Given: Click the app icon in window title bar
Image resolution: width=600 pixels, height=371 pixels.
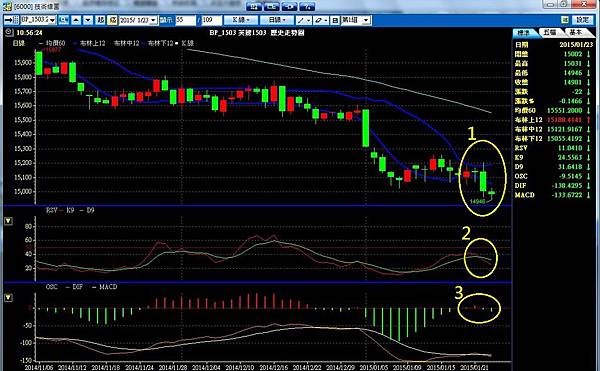Looking at the screenshot, I should (x=7, y=7).
